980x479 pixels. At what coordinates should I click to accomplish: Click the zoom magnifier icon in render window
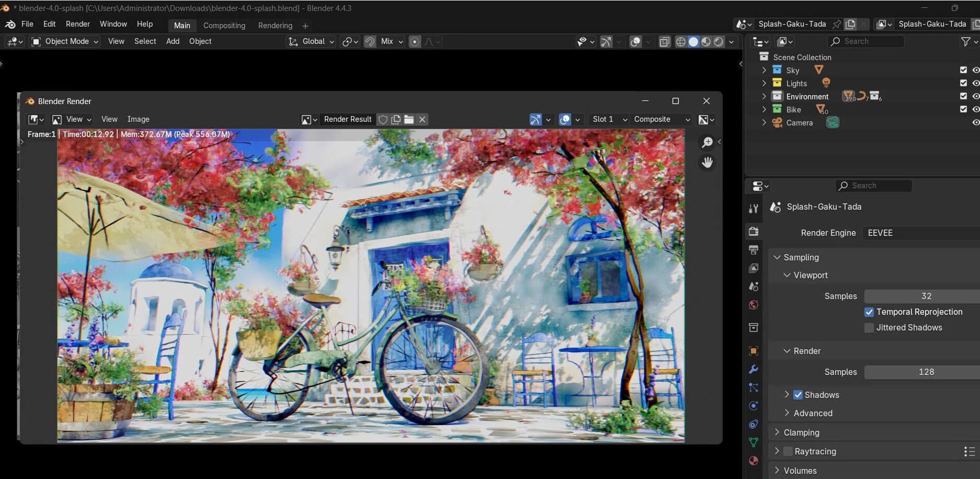click(x=707, y=142)
